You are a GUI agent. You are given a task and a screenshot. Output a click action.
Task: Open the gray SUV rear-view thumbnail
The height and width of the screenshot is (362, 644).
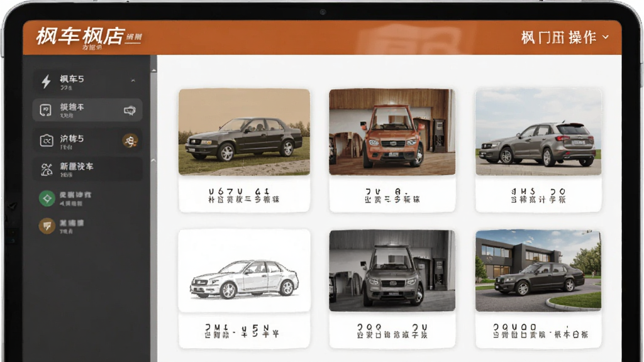pyautogui.click(x=538, y=132)
